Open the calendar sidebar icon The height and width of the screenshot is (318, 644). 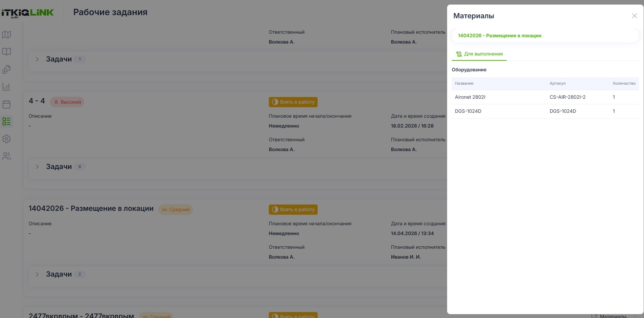7,104
